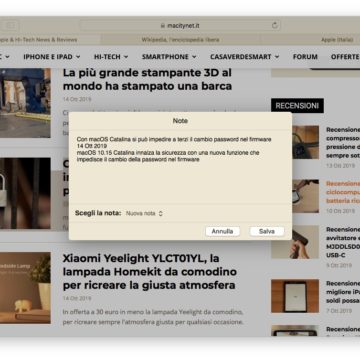
Task: Click the RECENSIONI section header
Action: (x=297, y=106)
